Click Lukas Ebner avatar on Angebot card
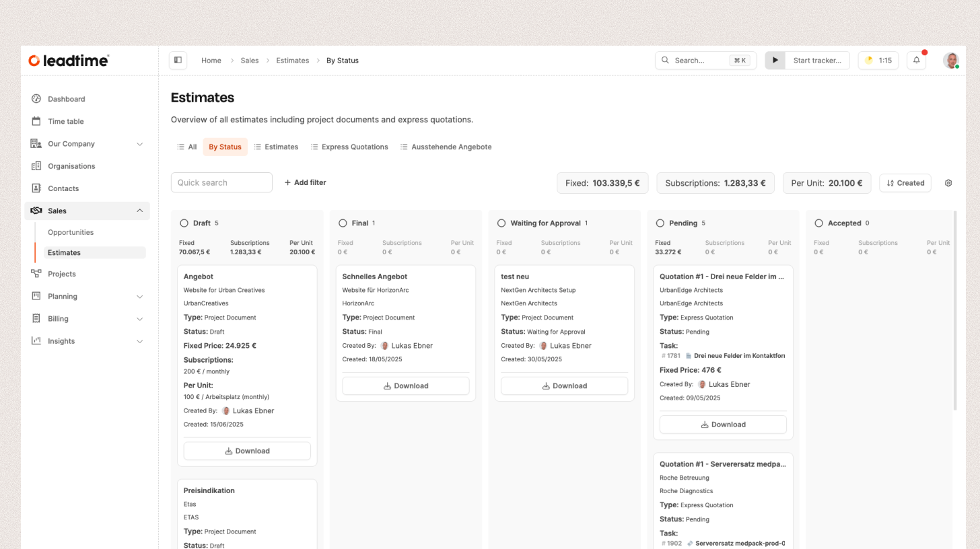 coord(226,410)
